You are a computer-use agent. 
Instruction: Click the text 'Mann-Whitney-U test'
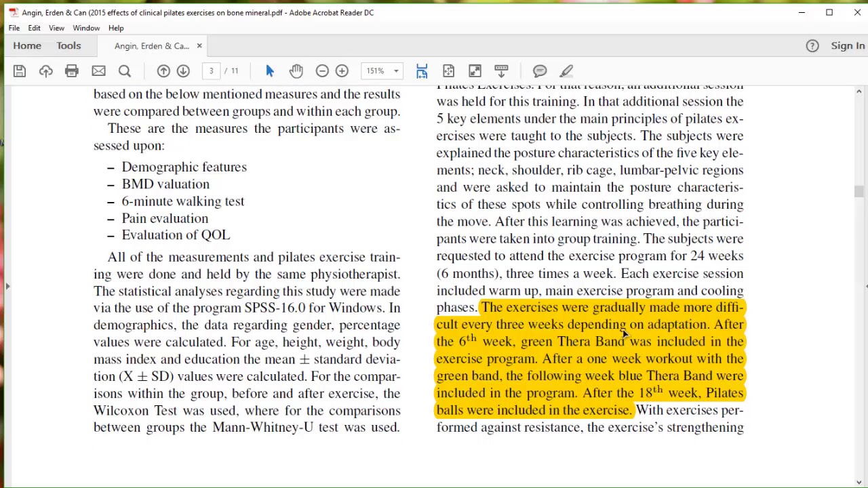[x=275, y=428]
